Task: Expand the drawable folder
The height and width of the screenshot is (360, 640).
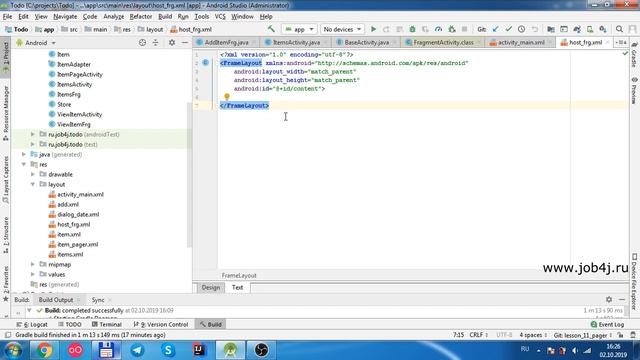Action: (x=33, y=174)
